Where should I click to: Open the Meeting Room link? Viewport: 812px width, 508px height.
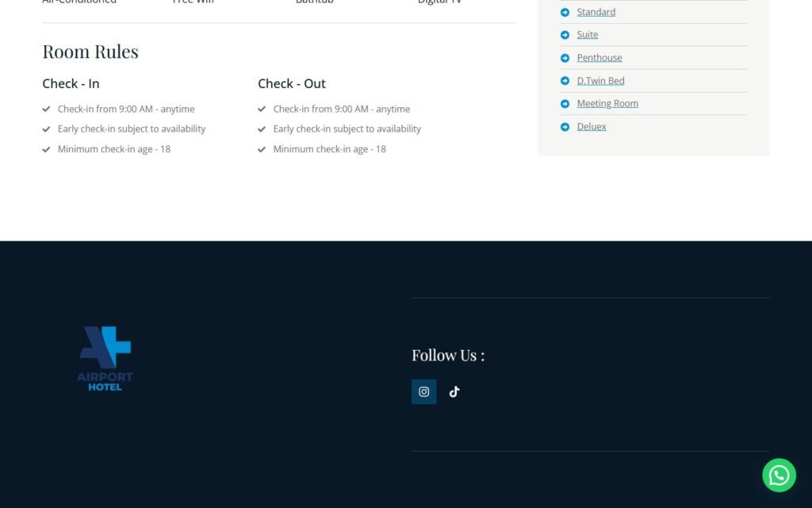607,104
